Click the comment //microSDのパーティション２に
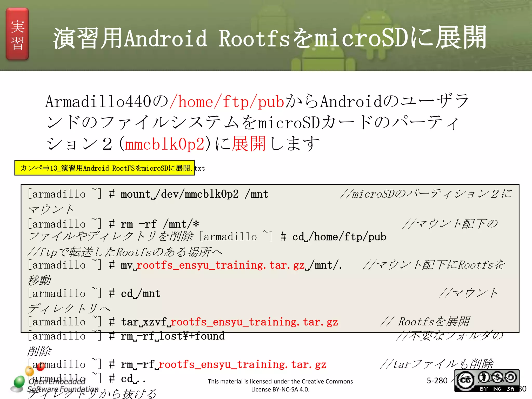532x399 pixels. pyautogui.click(x=426, y=194)
